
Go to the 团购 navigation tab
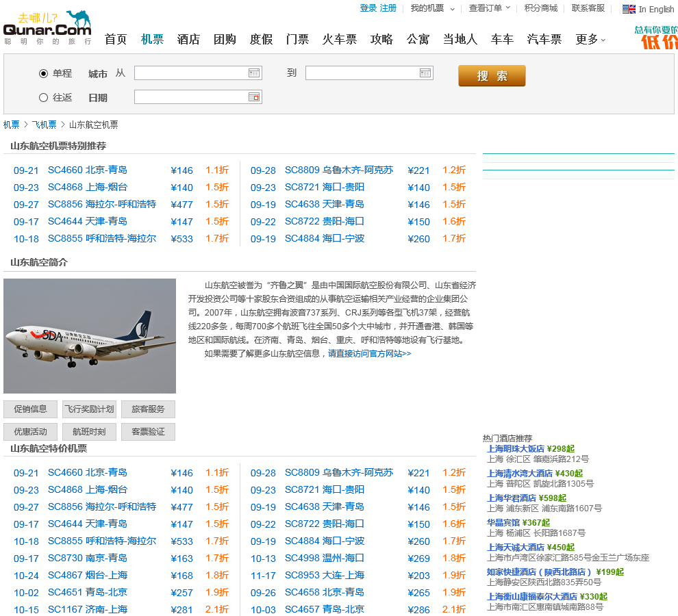(x=225, y=39)
